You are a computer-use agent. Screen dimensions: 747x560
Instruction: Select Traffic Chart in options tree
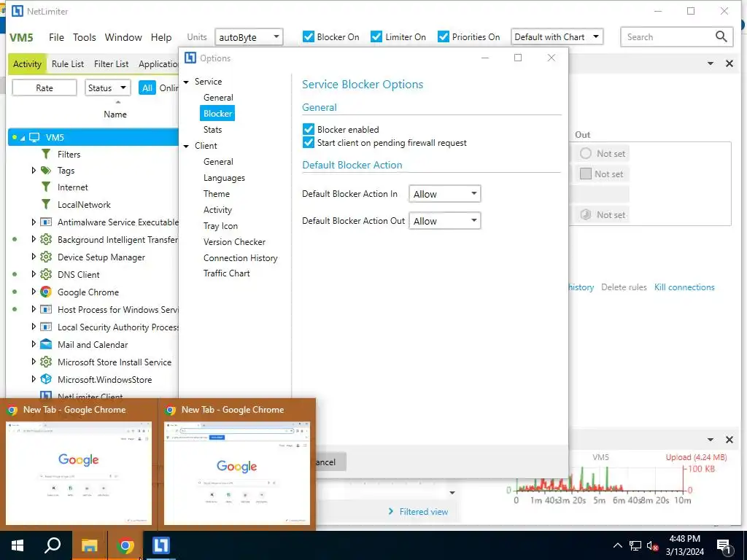[226, 273]
